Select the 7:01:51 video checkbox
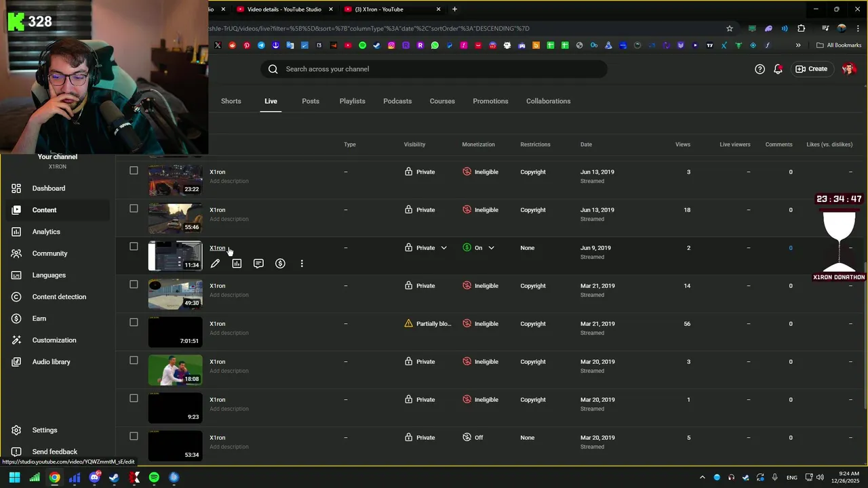Screen dimensions: 868x488 coord(134,323)
